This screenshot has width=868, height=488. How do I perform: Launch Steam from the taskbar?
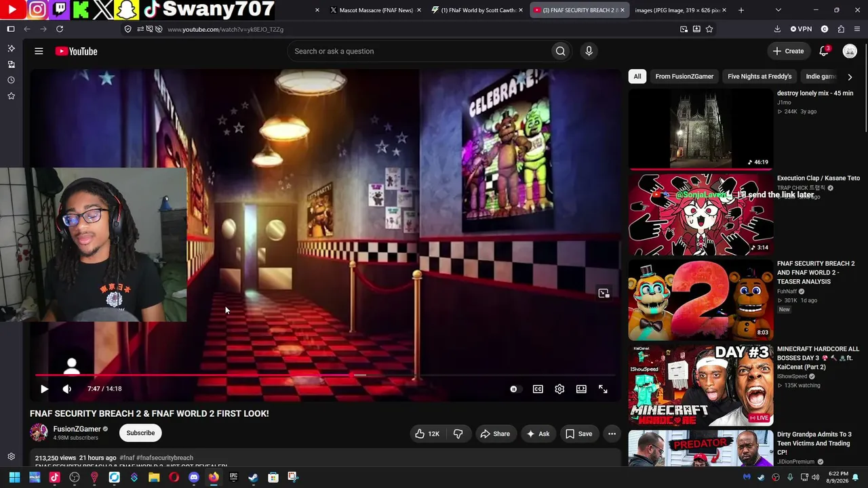(253, 477)
